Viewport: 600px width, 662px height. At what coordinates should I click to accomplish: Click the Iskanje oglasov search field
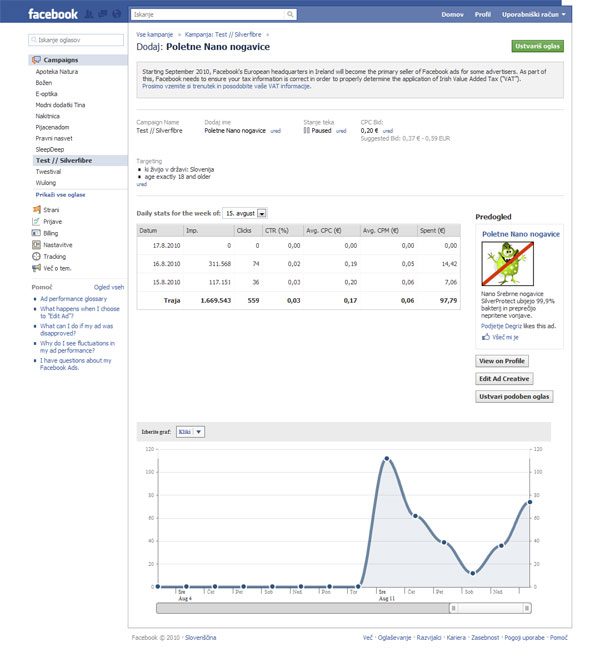[76, 40]
